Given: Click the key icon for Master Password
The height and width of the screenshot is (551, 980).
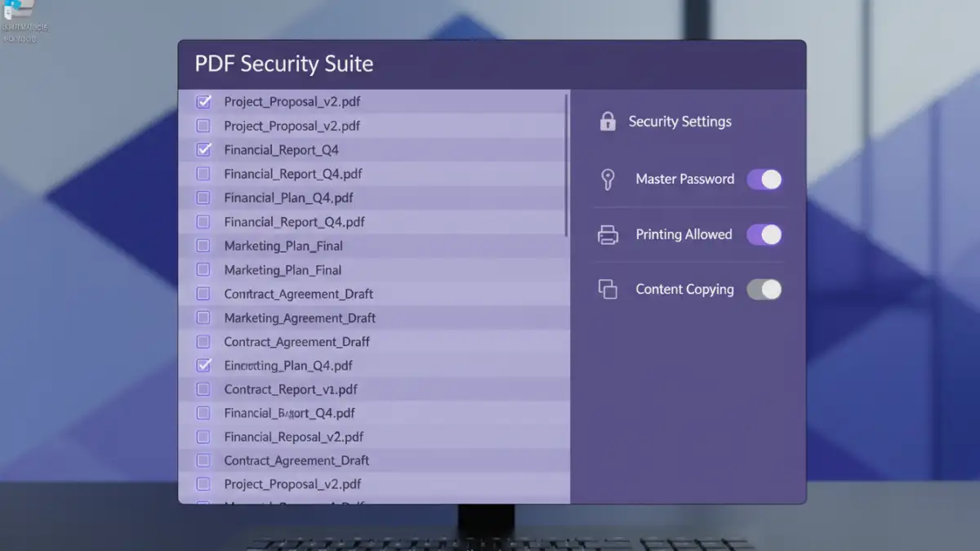Looking at the screenshot, I should 608,179.
